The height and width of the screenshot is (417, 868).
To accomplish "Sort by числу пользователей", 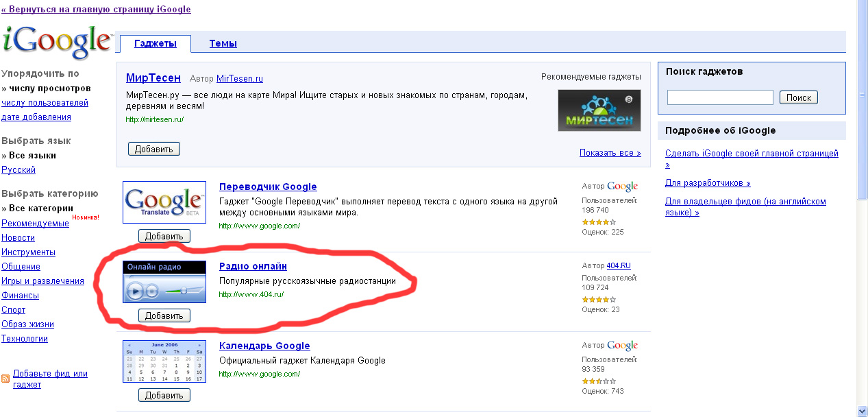I will click(45, 103).
